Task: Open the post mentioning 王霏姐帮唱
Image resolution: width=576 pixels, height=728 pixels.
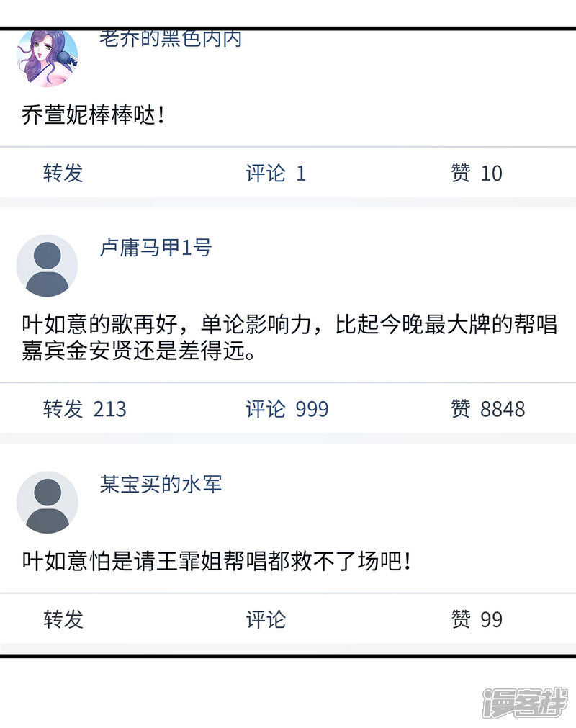Action: click(216, 562)
